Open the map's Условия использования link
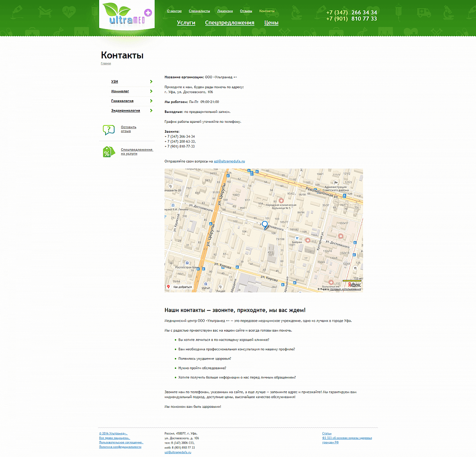476x457 pixels. [345, 289]
